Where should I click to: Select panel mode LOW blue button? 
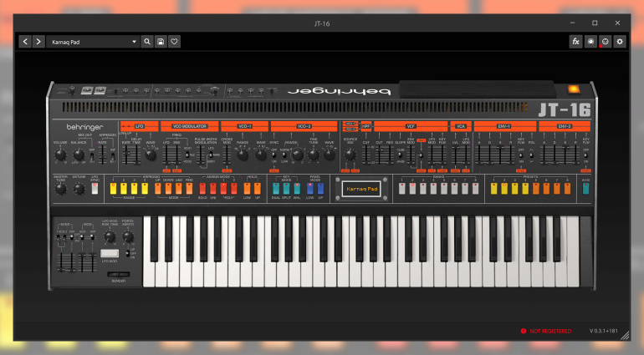[x=310, y=189]
